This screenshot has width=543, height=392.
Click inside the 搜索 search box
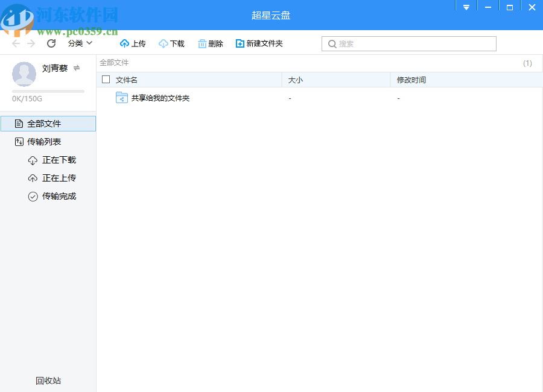(x=408, y=43)
